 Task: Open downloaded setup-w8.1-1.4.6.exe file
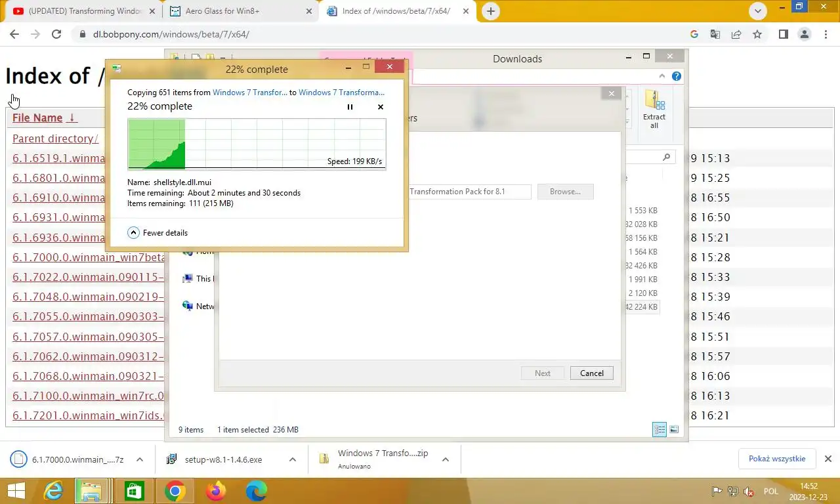point(223,459)
